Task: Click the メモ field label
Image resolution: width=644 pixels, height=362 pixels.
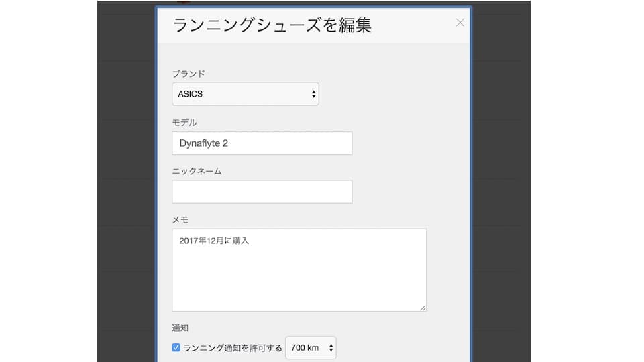Action: 180,220
